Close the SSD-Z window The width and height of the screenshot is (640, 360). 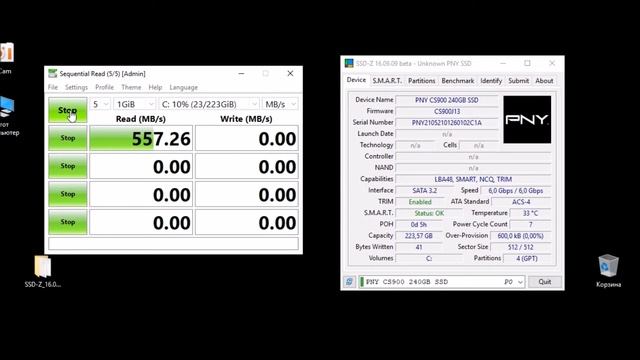coord(552,63)
